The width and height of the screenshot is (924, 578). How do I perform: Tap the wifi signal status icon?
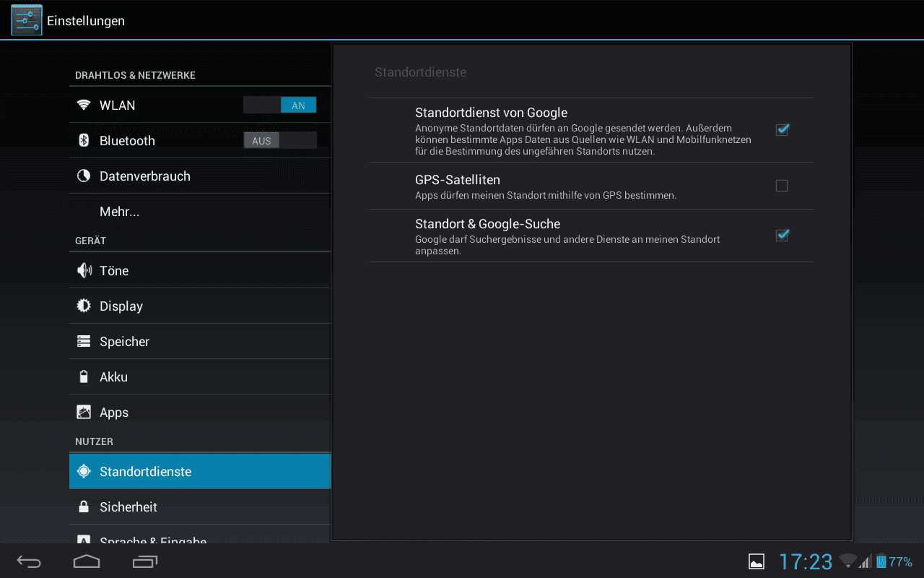(847, 561)
